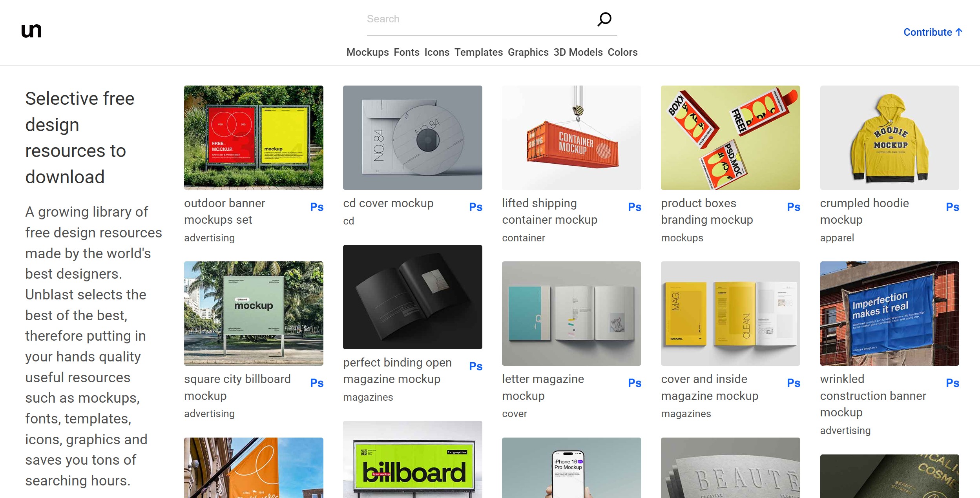Open the embossed BEAUTE paper thumbnail
980x498 pixels.
730,468
